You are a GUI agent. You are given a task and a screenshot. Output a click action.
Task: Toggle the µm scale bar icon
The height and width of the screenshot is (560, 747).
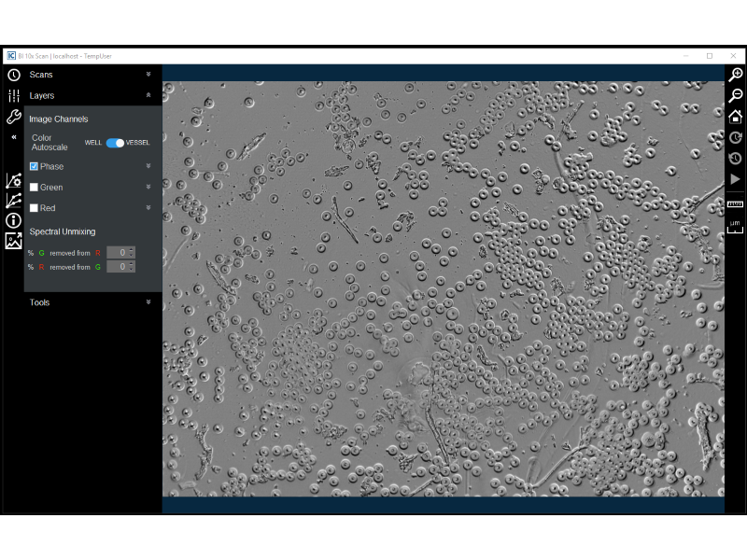(x=735, y=227)
